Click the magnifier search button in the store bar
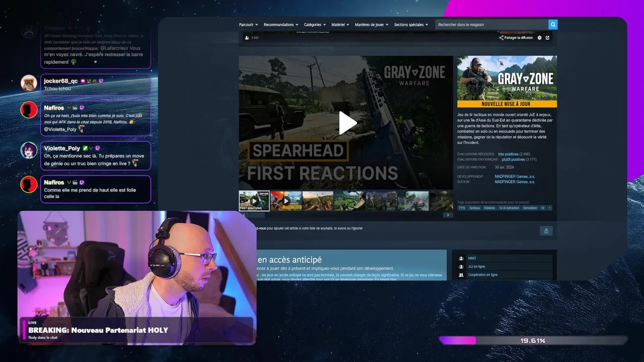The width and height of the screenshot is (644, 362). click(553, 24)
